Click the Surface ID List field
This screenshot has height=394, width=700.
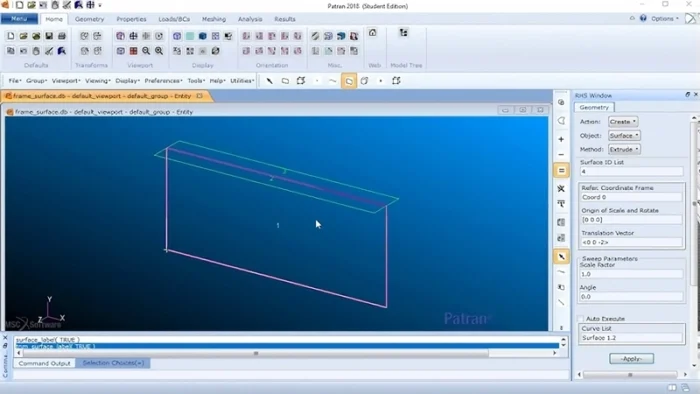(631, 171)
